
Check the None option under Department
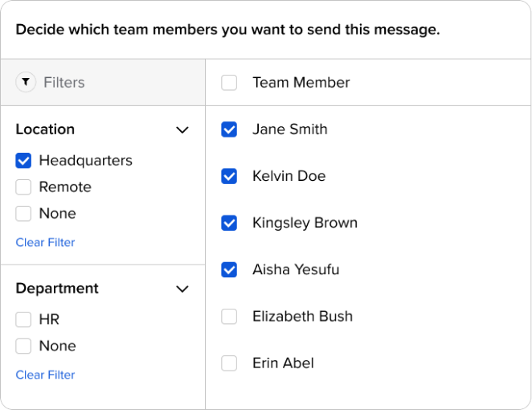24,346
